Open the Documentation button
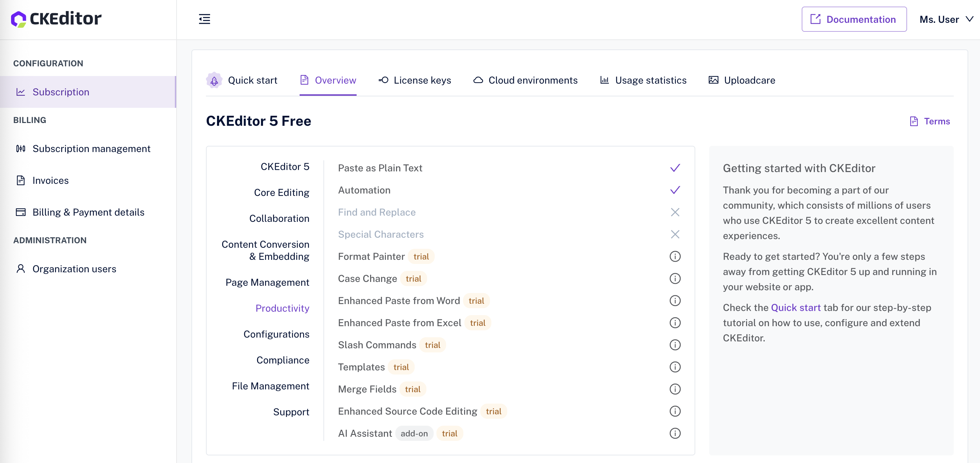Image resolution: width=980 pixels, height=463 pixels. 854,19
